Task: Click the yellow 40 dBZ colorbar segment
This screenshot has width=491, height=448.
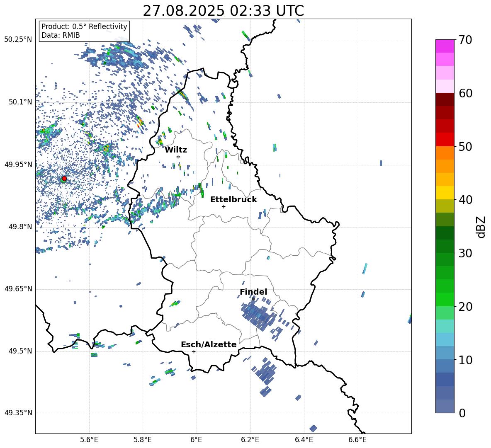Action: click(445, 193)
